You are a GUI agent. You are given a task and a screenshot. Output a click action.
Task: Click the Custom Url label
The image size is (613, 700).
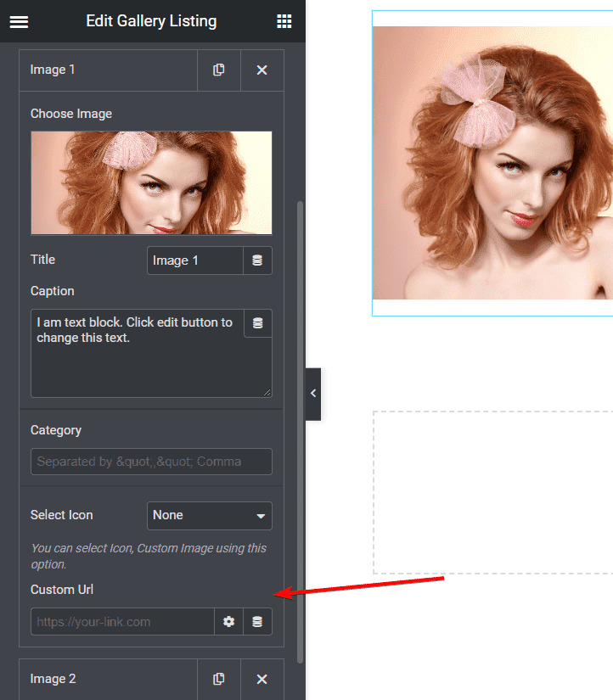click(x=62, y=590)
